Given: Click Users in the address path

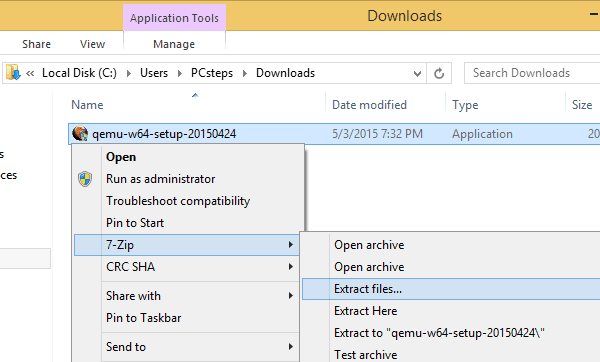Looking at the screenshot, I should point(154,73).
